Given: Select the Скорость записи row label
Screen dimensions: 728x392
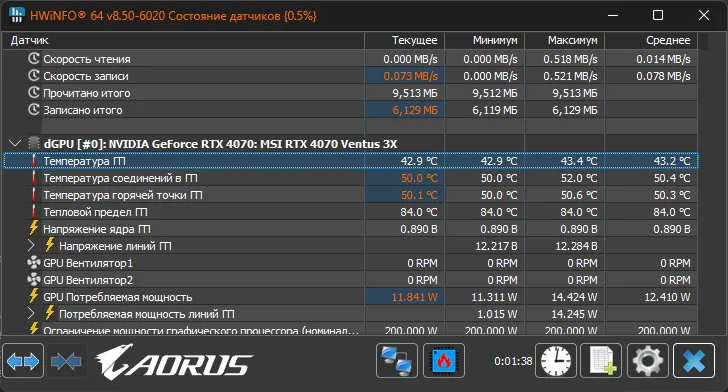Looking at the screenshot, I should 86,76.
